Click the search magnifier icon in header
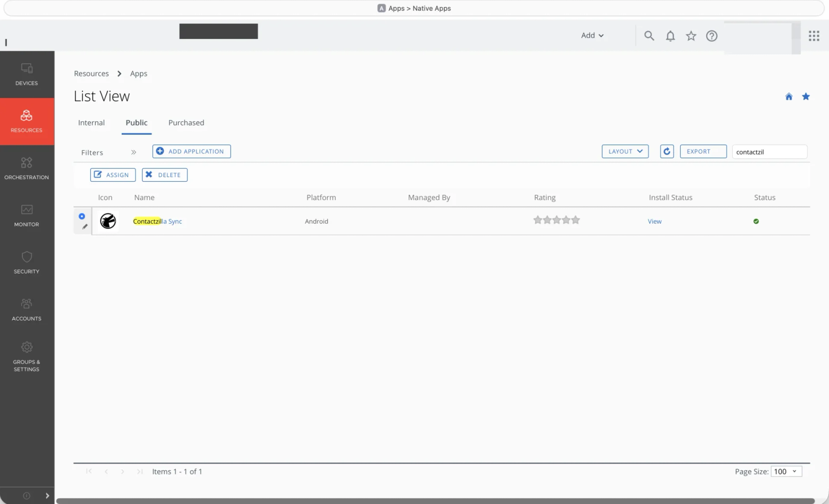This screenshot has width=829, height=504. point(649,36)
